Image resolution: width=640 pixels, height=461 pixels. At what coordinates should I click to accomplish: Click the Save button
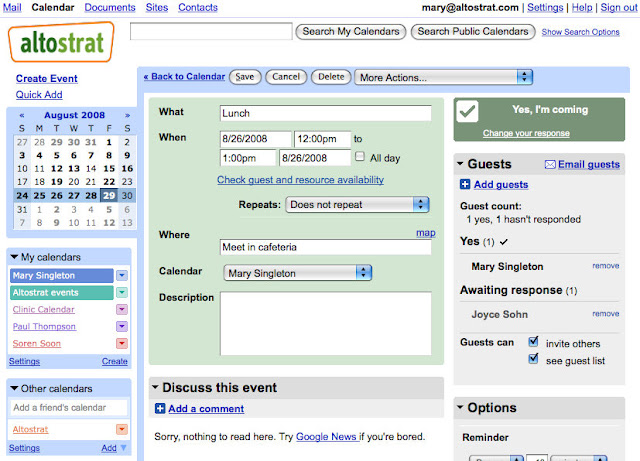point(245,77)
